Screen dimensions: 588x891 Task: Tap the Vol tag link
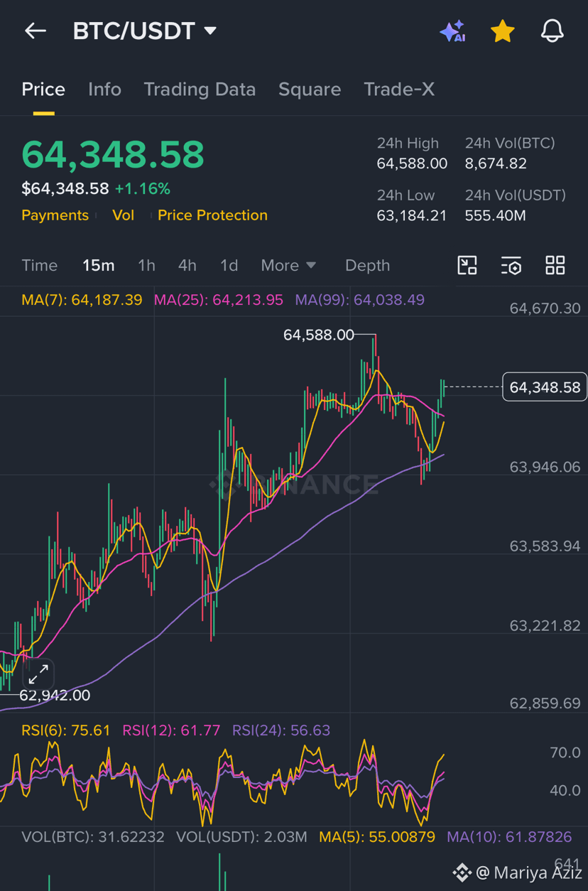tap(123, 215)
